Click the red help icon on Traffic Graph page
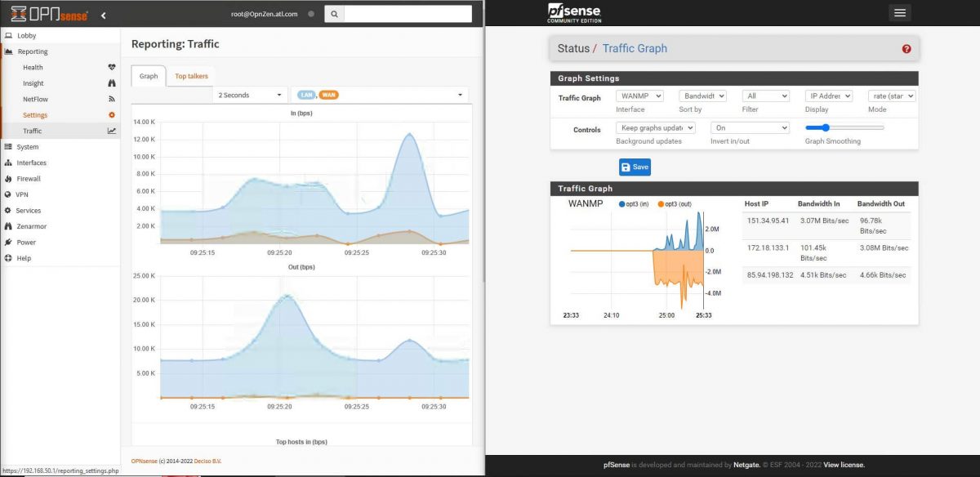The width and height of the screenshot is (980, 477). point(906,49)
